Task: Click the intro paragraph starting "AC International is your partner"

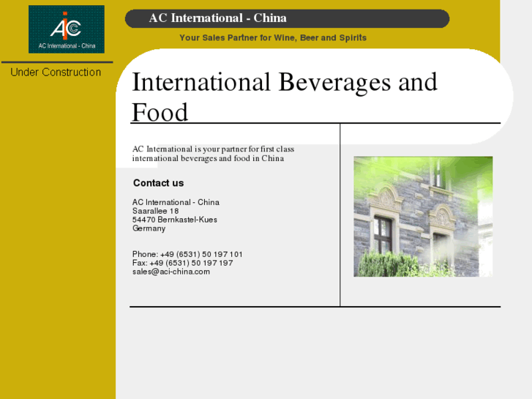Action: (213, 154)
